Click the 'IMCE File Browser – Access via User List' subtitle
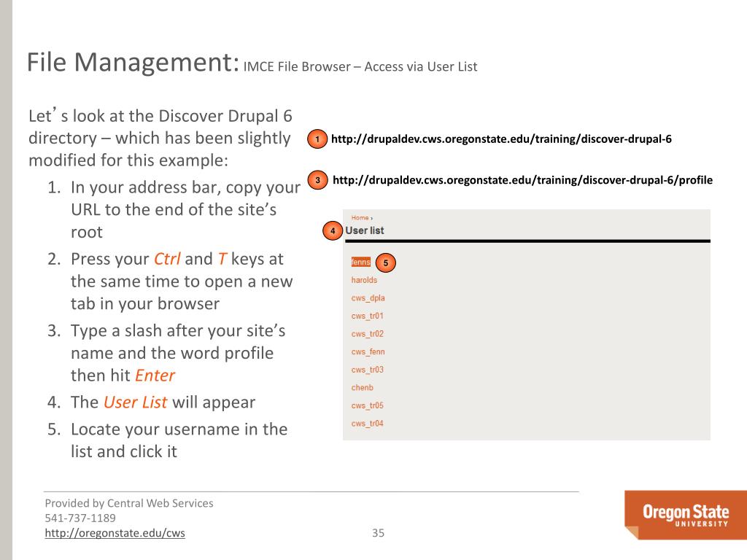747x560 pixels. pyautogui.click(x=360, y=66)
